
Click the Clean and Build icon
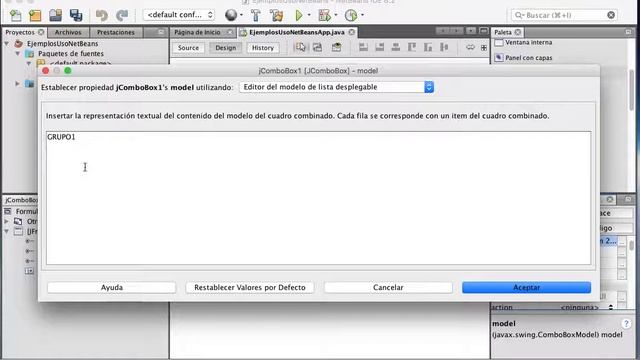[276, 15]
